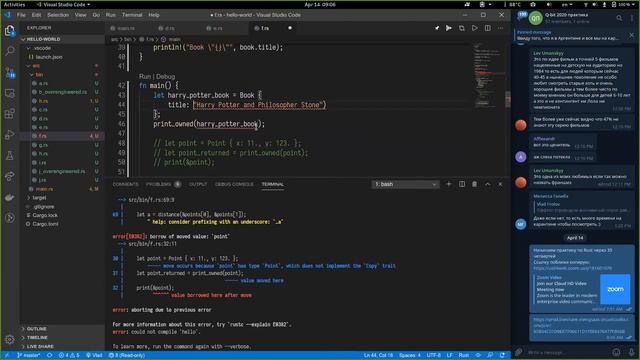Click the Telegram message input field
The height and width of the screenshot is (360, 640).
coord(567,351)
